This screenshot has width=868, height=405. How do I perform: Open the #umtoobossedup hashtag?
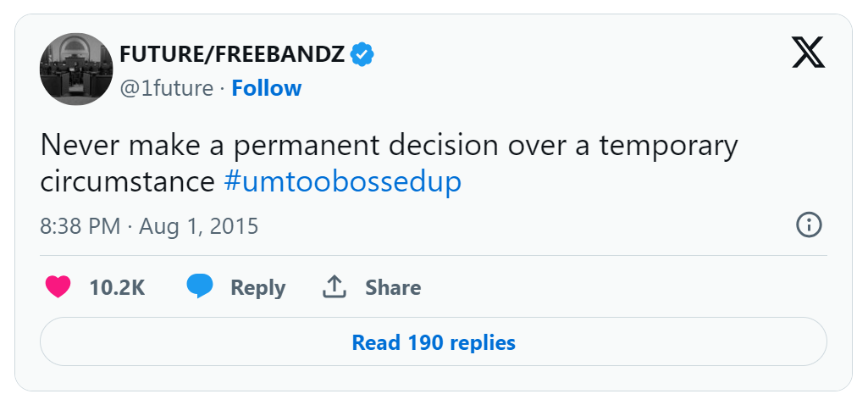click(x=343, y=182)
